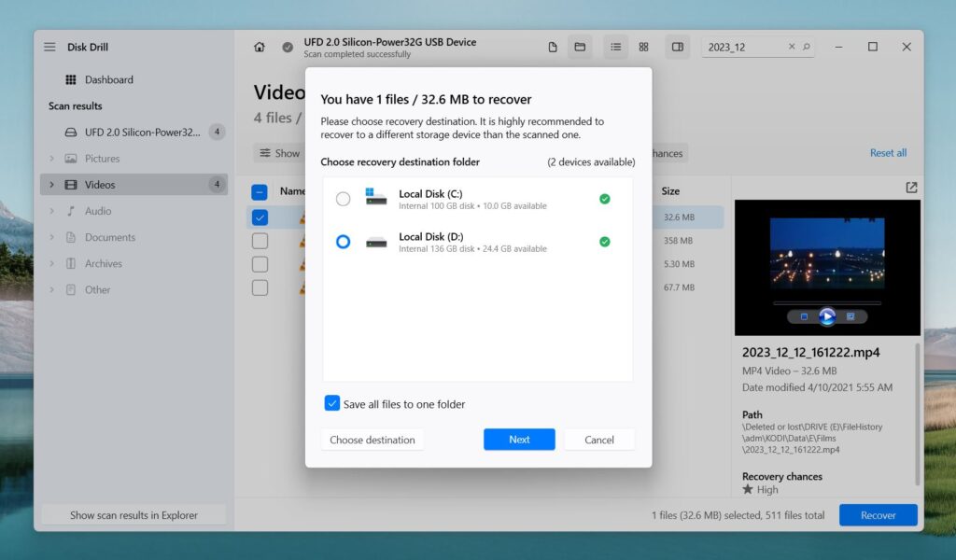The image size is (956, 560).
Task: Deselect the first video file checkbox
Action: click(x=260, y=217)
